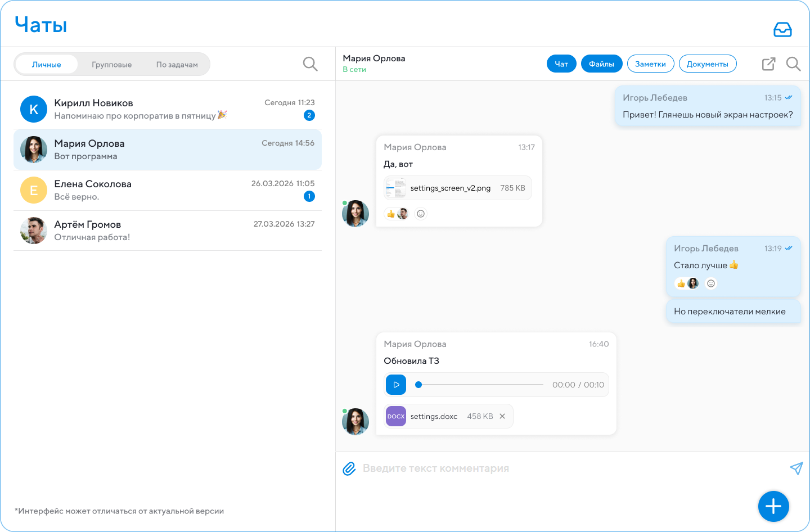Screen dimensions: 810x532
Task: Toggle the Файлы filter pill
Action: coord(601,64)
